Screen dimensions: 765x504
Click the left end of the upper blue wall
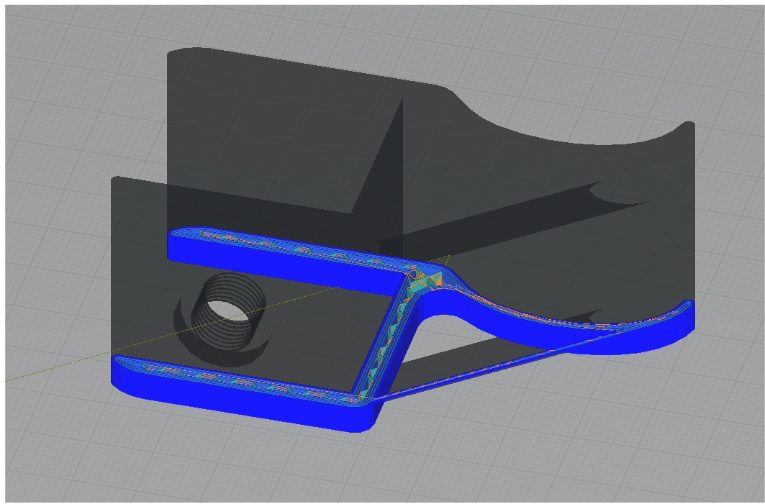(x=178, y=243)
